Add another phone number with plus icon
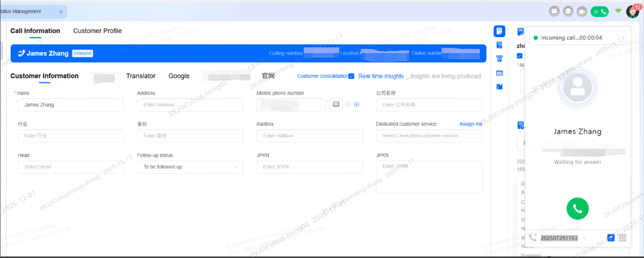This screenshot has height=258, width=644. click(356, 105)
